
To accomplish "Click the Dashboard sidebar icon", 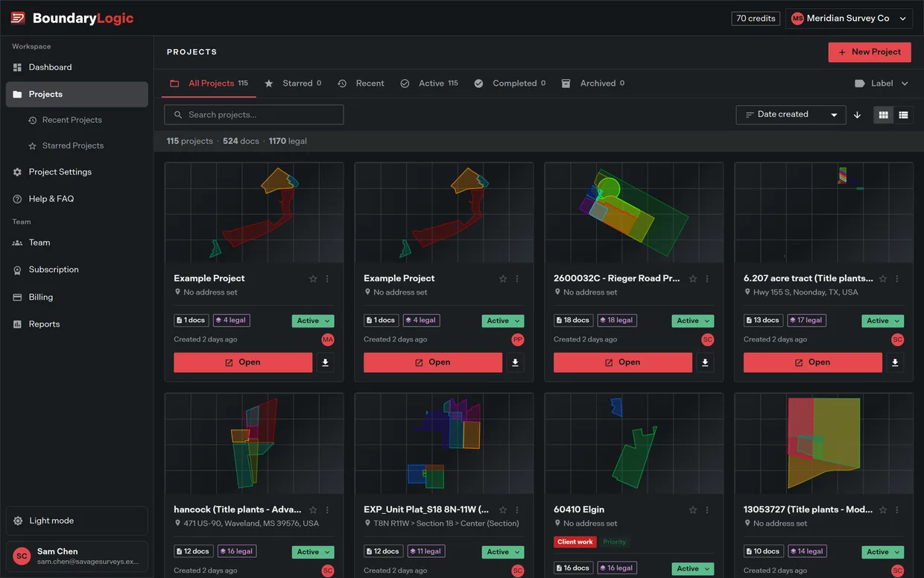I will [17, 67].
